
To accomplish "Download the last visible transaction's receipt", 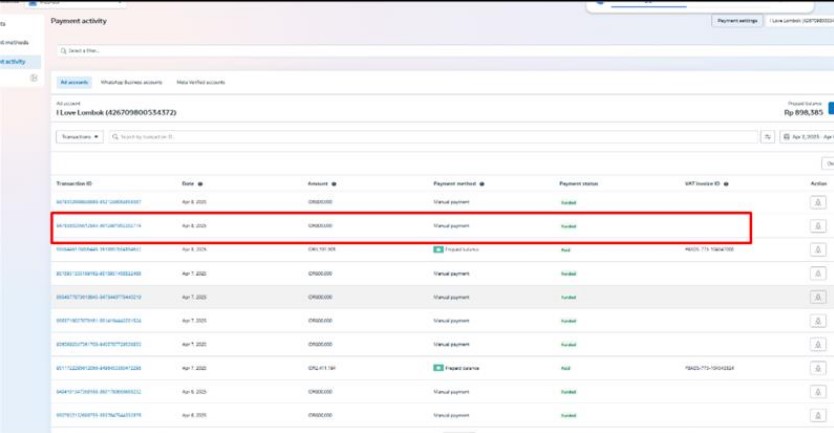I will point(818,414).
